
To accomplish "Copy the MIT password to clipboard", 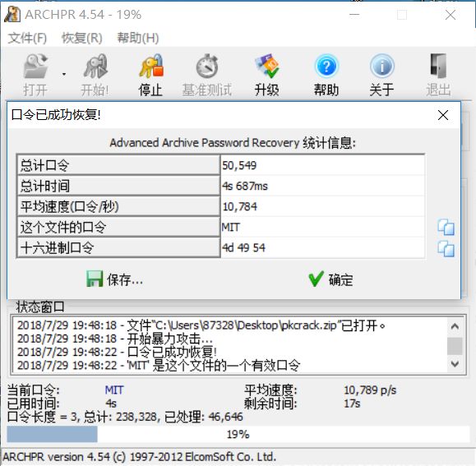I will coord(446,227).
